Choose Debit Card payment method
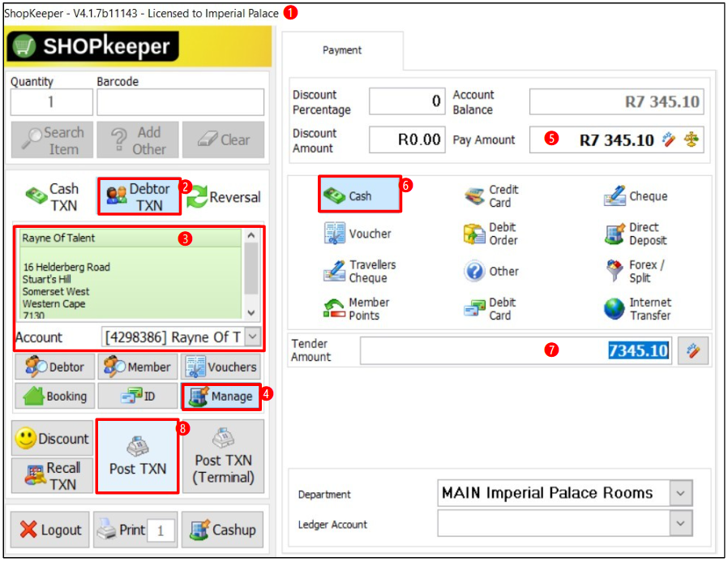 (490, 309)
